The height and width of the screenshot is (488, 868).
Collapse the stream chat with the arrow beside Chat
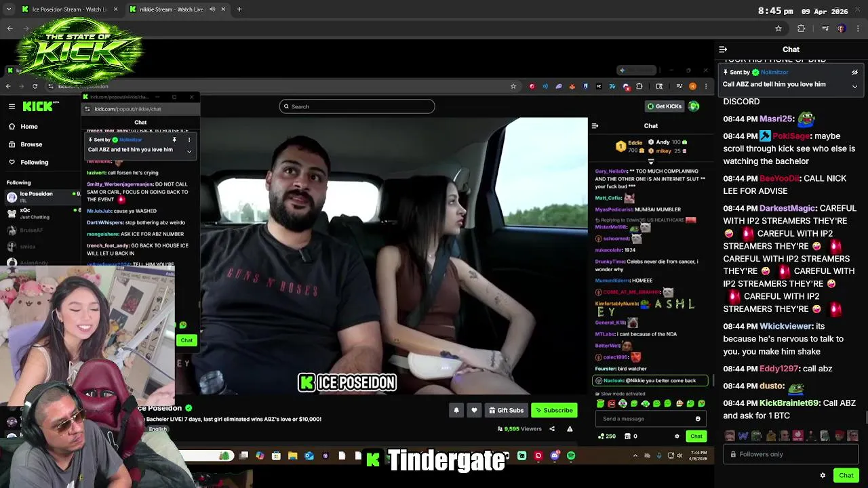[x=595, y=125]
